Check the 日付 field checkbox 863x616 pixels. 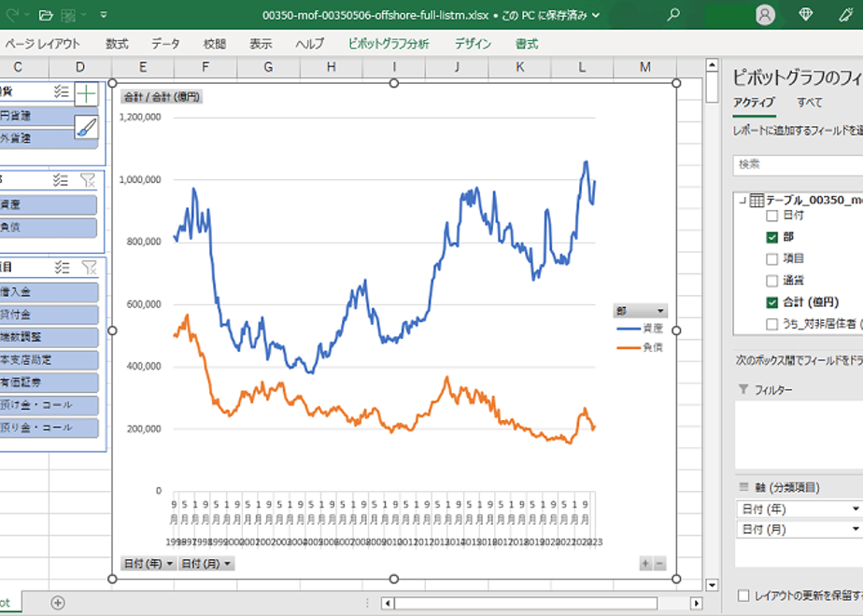pyautogui.click(x=771, y=216)
